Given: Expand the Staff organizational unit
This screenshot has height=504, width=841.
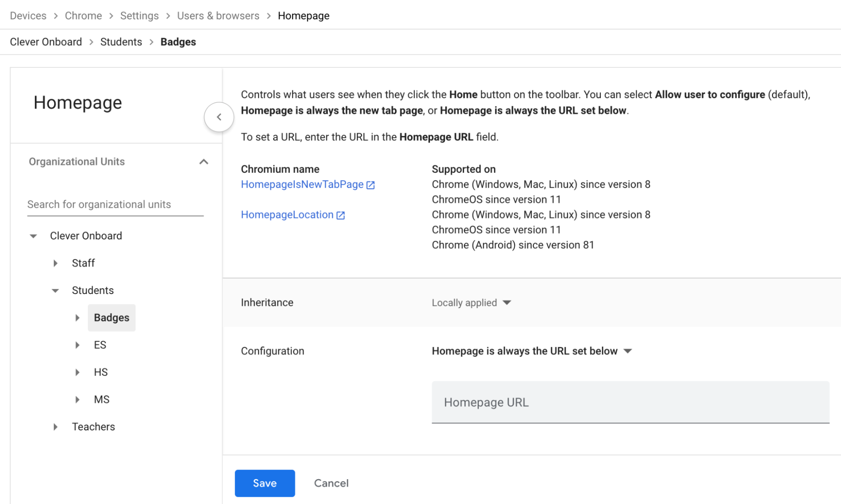Looking at the screenshot, I should [x=56, y=263].
